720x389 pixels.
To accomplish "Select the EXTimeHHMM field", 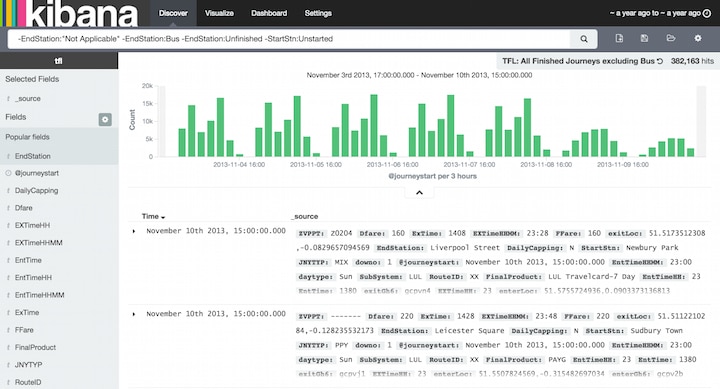I will pyautogui.click(x=39, y=243).
